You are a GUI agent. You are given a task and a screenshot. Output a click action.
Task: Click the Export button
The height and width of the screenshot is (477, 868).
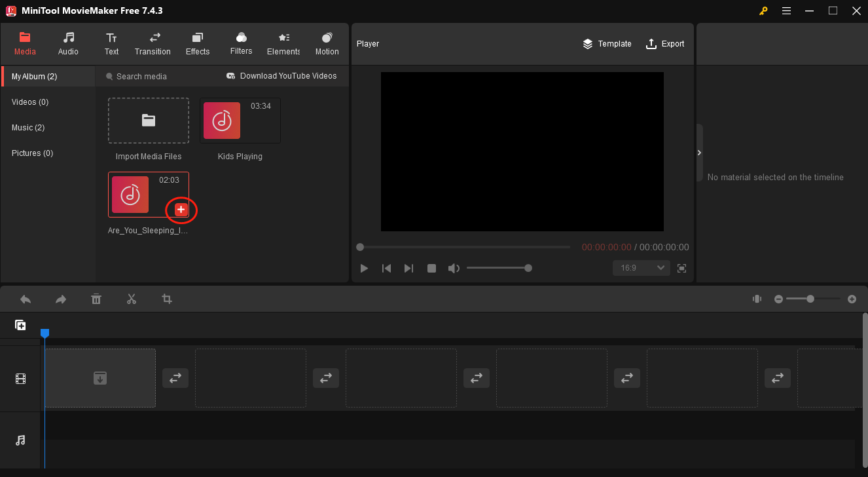(665, 44)
